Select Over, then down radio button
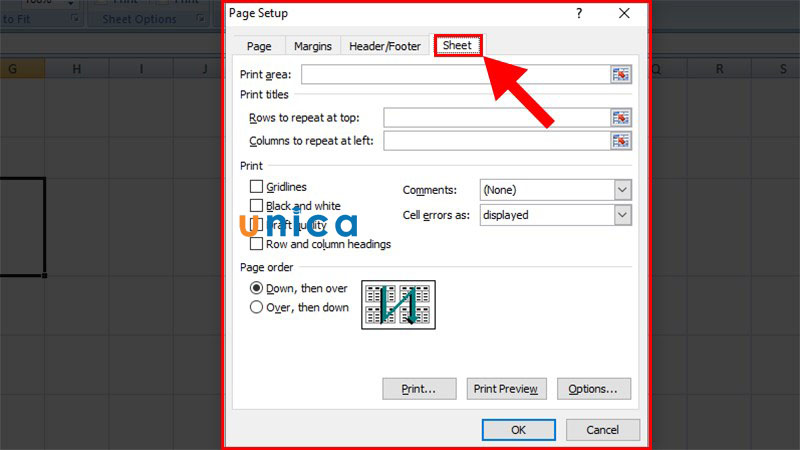 point(256,307)
